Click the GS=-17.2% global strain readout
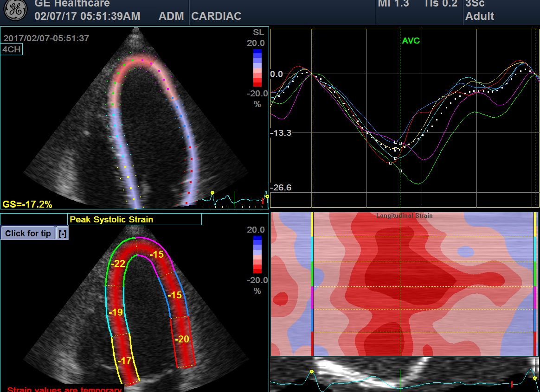Image resolution: width=540 pixels, height=392 pixels. [x=27, y=204]
